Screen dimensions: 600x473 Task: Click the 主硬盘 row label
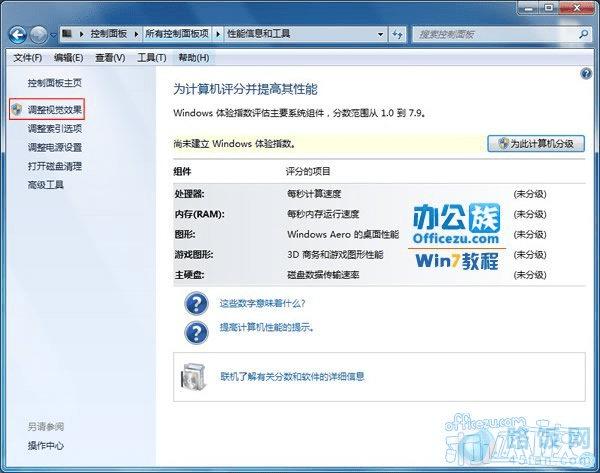tap(189, 275)
